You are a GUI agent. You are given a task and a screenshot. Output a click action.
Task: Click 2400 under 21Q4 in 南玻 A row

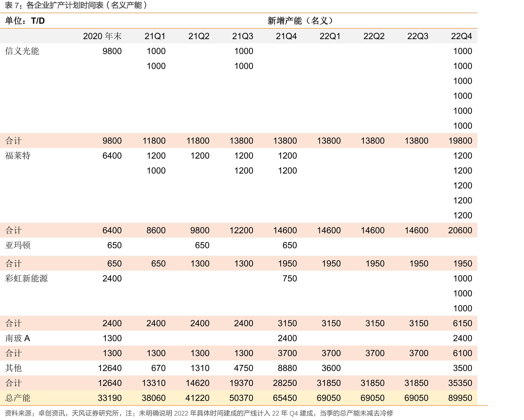(287, 338)
